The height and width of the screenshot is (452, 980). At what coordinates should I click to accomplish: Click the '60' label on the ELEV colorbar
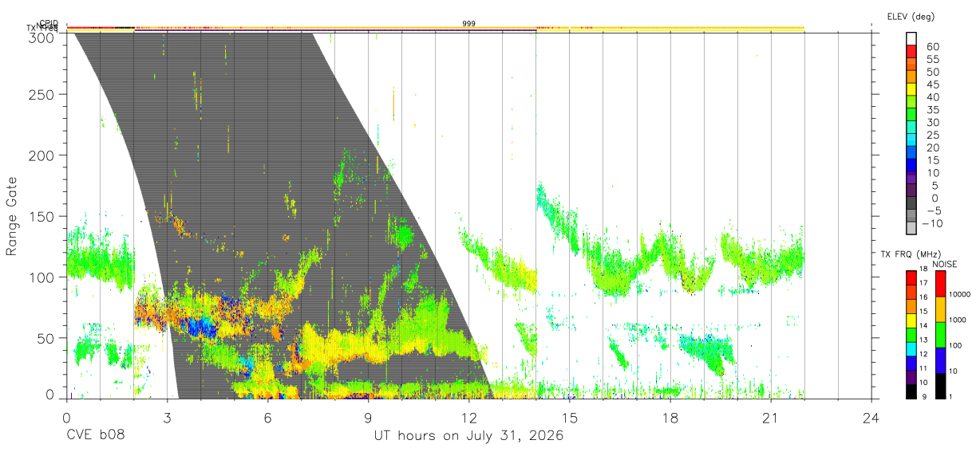[932, 47]
